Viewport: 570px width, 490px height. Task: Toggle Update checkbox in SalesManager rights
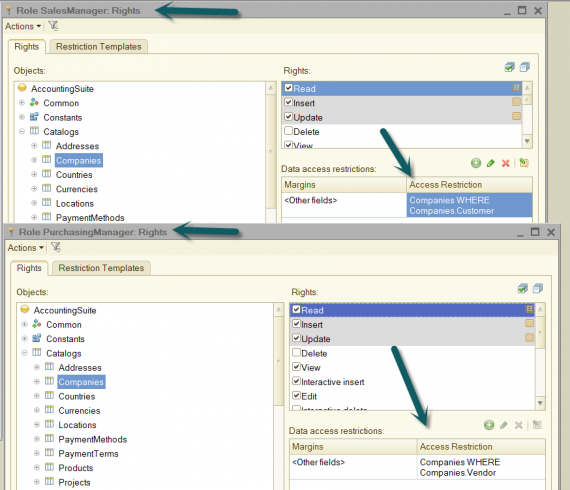(288, 116)
